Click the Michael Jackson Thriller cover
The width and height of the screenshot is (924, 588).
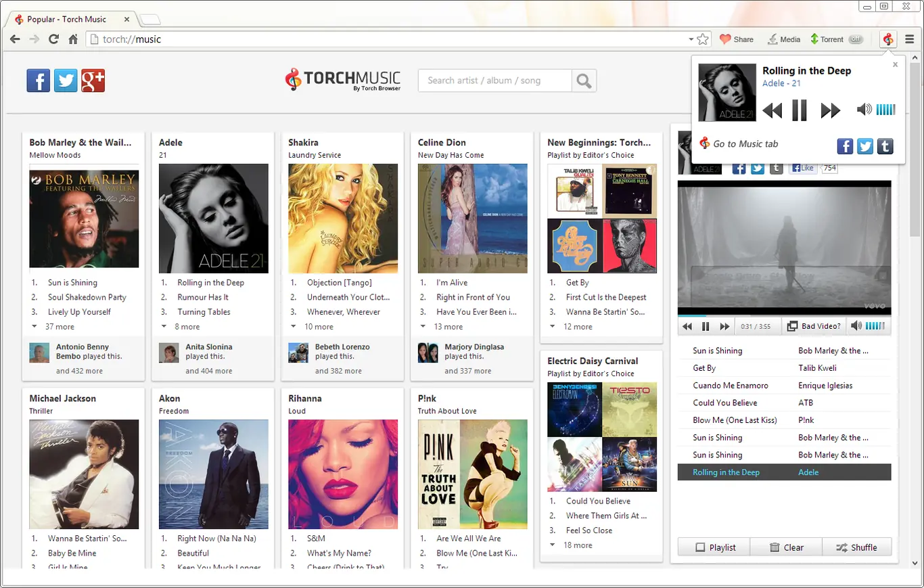pos(84,474)
